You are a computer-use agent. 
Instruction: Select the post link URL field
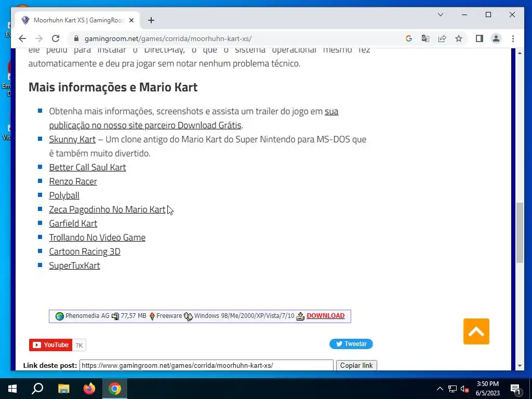click(206, 365)
